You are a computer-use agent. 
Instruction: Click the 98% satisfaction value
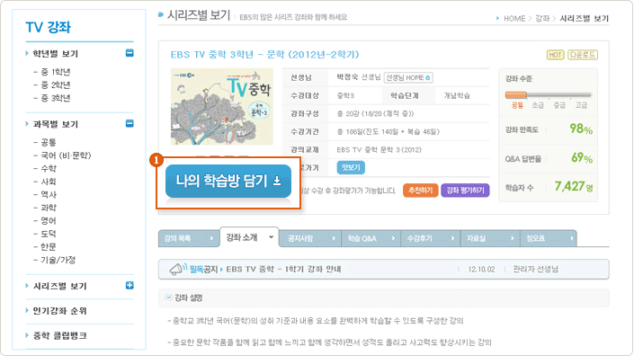pyautogui.click(x=581, y=129)
